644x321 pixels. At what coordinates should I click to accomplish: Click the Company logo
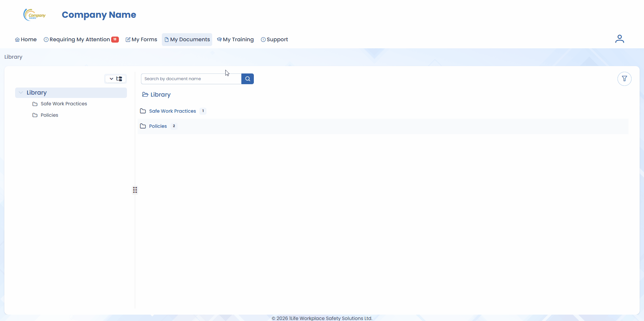tap(34, 15)
